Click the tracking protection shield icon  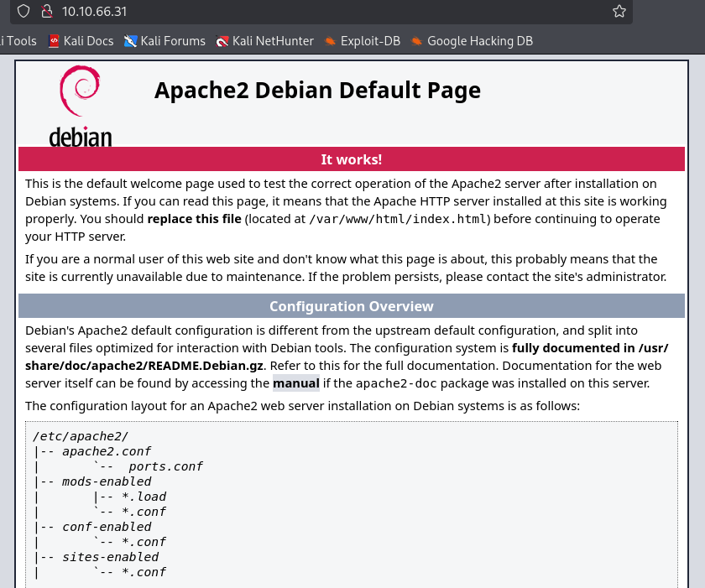point(23,11)
